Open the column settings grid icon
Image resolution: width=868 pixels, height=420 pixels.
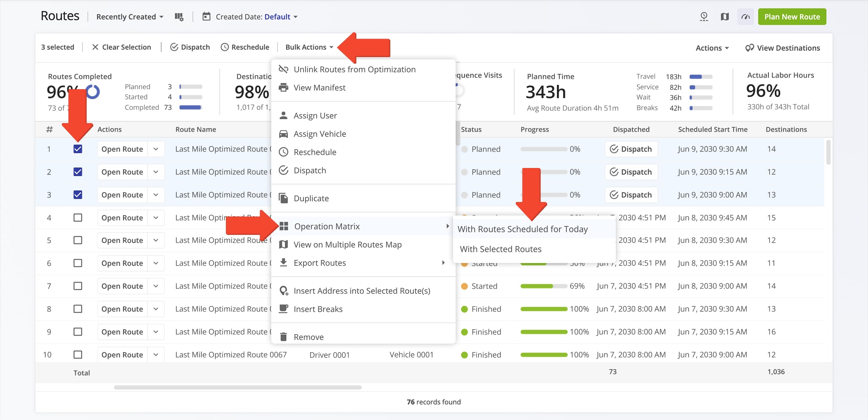pyautogui.click(x=179, y=17)
